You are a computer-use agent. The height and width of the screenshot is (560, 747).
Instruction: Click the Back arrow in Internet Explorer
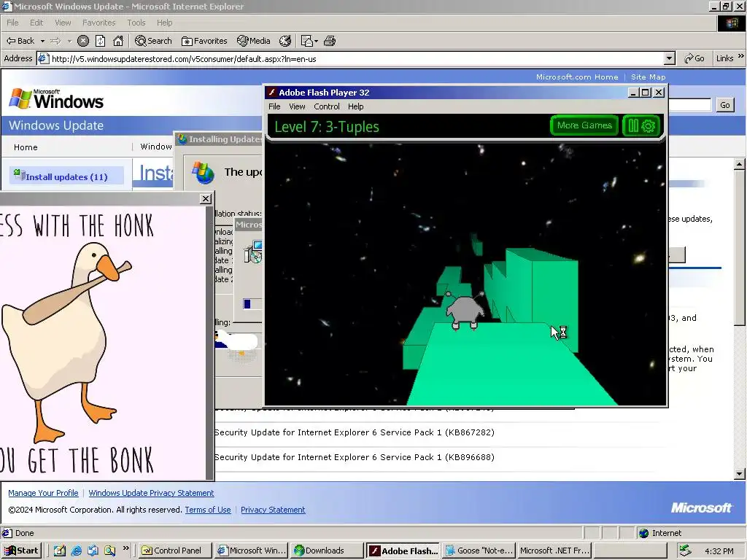click(x=20, y=41)
